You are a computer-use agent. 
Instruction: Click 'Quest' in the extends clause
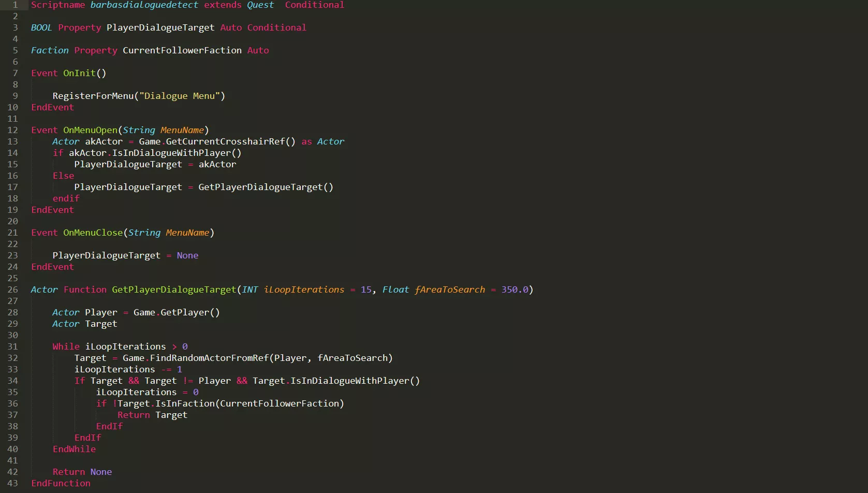click(x=260, y=5)
